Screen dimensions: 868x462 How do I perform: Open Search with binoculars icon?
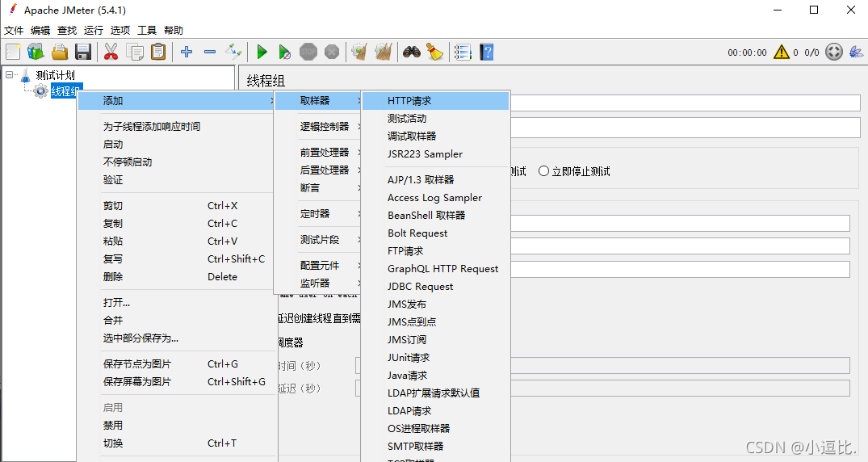(411, 52)
